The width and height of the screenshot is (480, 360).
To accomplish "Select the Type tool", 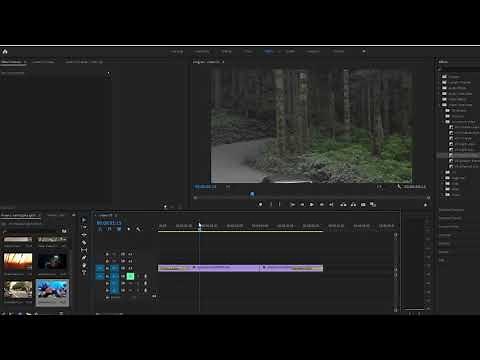I will coord(84,273).
